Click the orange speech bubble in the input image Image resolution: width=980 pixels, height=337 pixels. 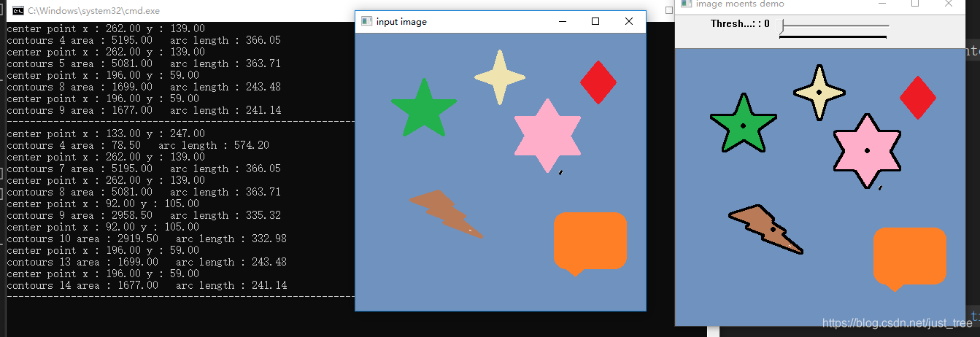[x=590, y=243]
